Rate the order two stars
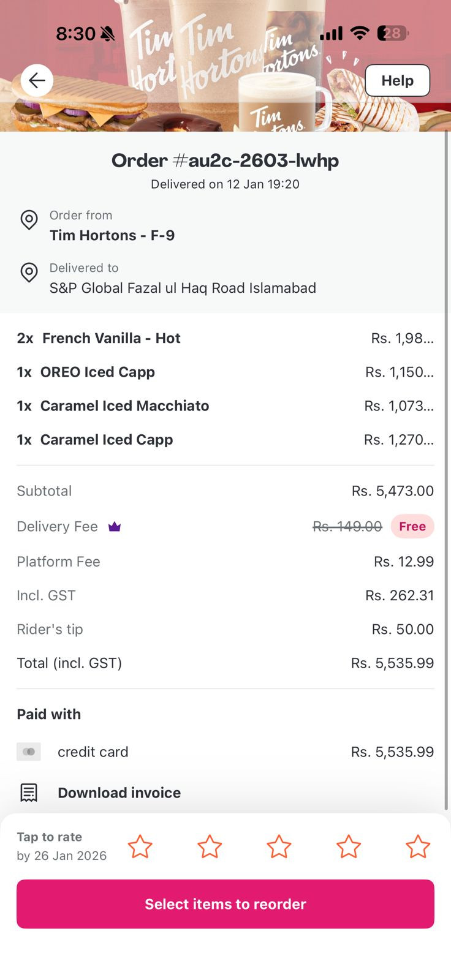This screenshot has width=451, height=980. click(210, 846)
